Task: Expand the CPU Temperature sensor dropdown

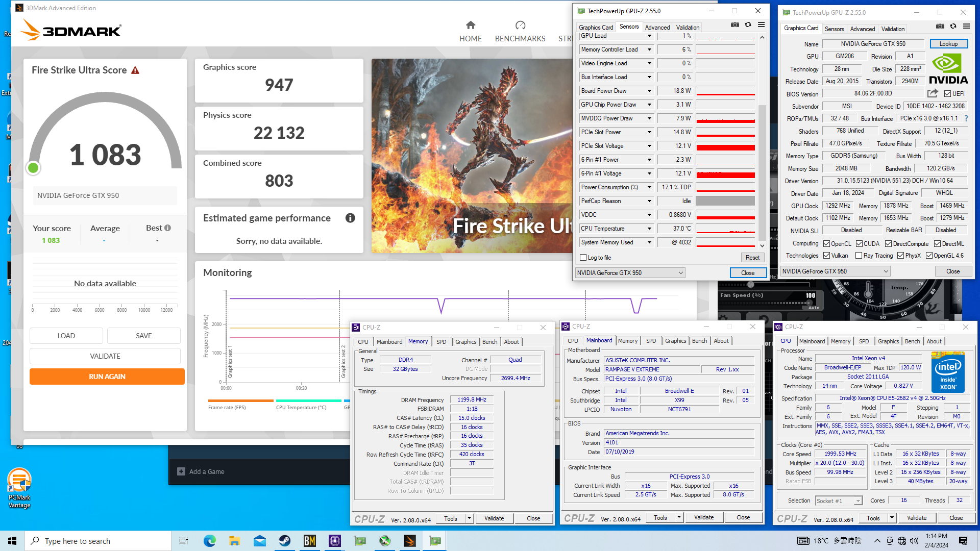Action: (x=649, y=229)
